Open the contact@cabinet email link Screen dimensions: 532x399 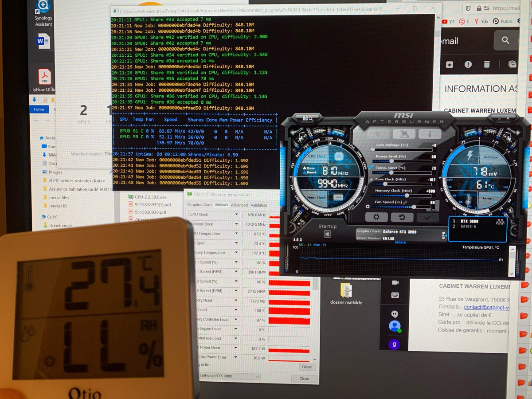click(x=487, y=307)
